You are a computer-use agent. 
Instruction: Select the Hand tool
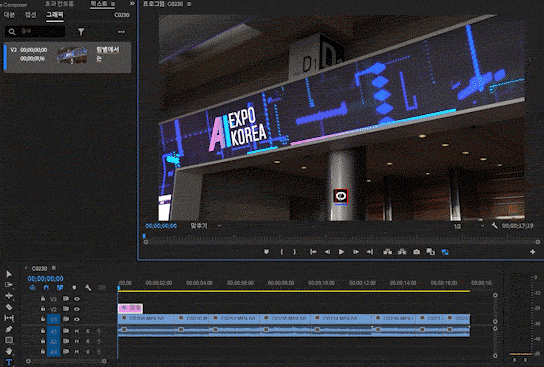[x=9, y=351]
